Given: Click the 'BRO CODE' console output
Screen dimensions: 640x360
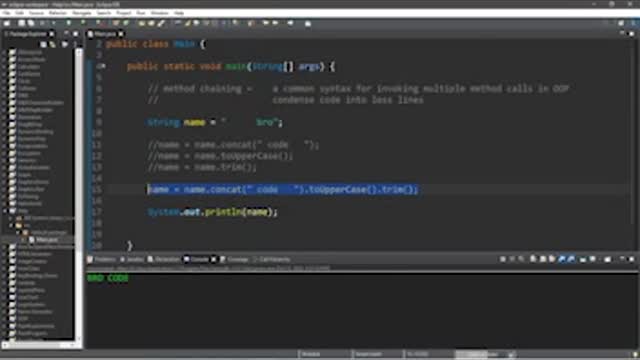Looking at the screenshot, I should pyautogui.click(x=108, y=278).
